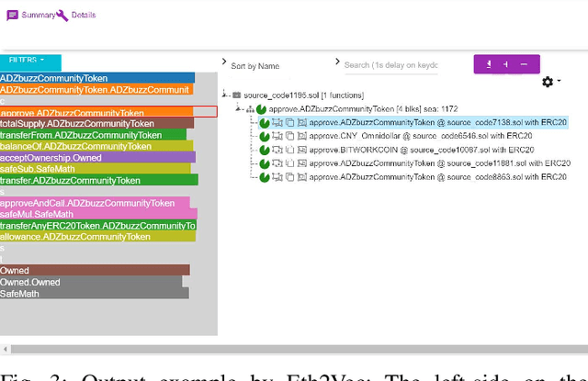Click the search input field
Screen dimensions: 588x381
390,65
